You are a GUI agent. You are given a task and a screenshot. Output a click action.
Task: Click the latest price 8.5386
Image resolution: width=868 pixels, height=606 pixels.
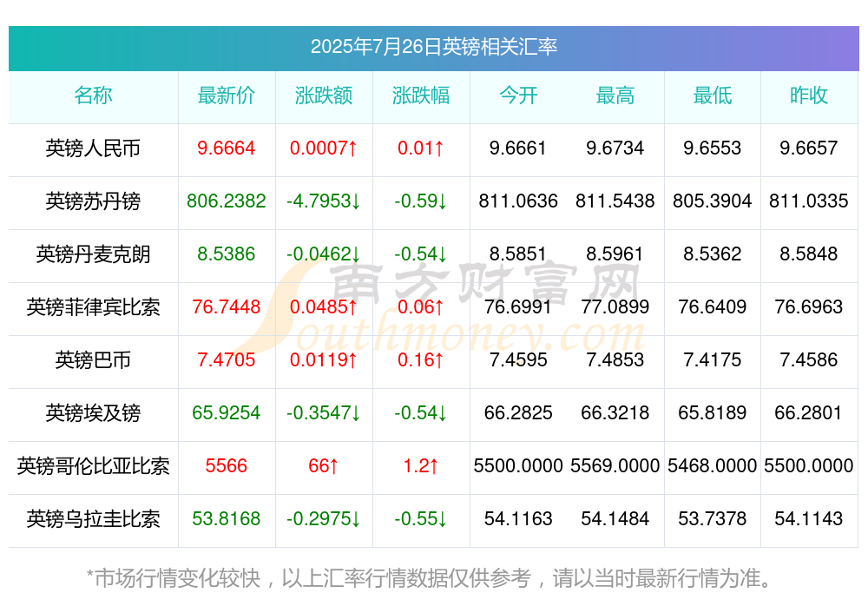click(227, 254)
